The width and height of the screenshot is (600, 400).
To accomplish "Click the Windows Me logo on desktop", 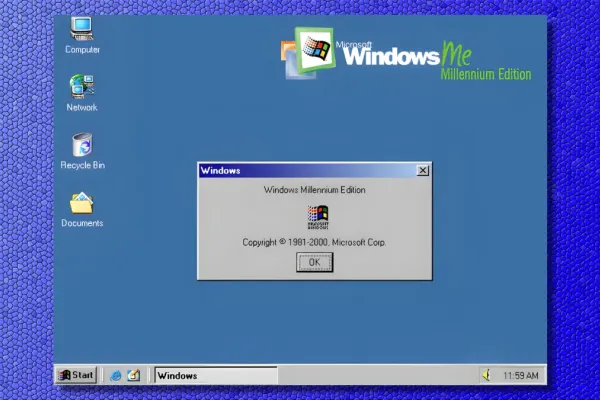I will pyautogui.click(x=406, y=54).
